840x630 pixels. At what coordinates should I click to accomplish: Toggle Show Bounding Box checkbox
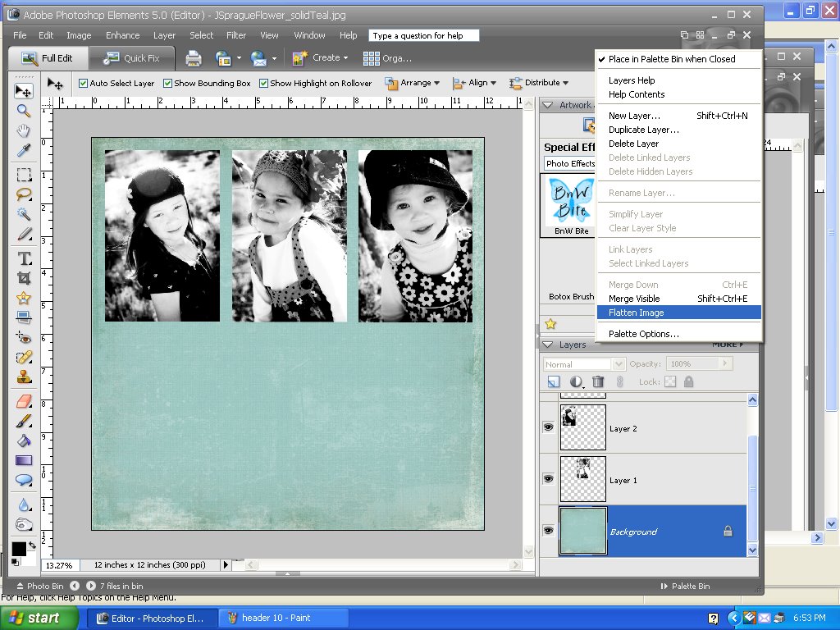pyautogui.click(x=168, y=83)
